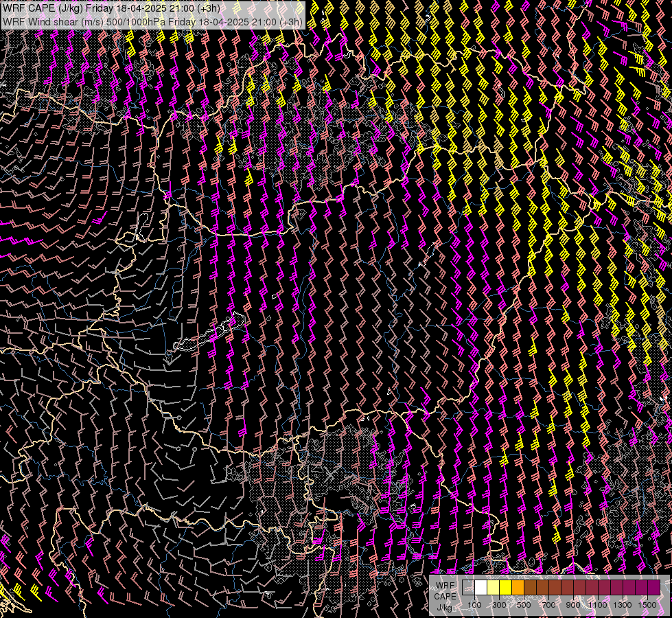Click the long white-outlined lake on map
The image size is (672, 618).
(210, 332)
